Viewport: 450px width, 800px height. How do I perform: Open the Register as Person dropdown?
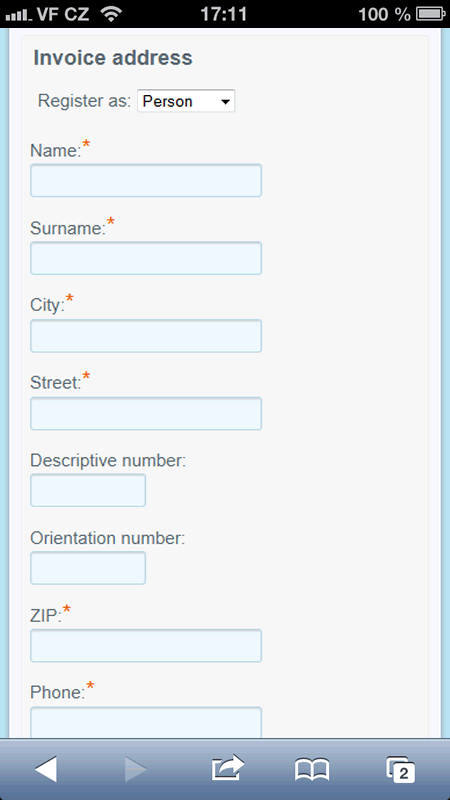pyautogui.click(x=186, y=101)
